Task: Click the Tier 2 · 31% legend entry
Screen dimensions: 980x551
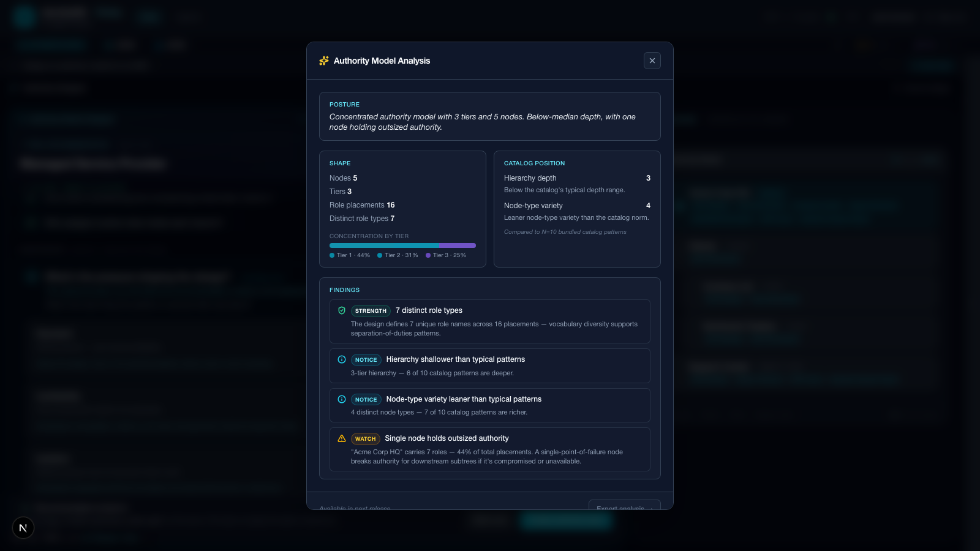Action: click(398, 255)
